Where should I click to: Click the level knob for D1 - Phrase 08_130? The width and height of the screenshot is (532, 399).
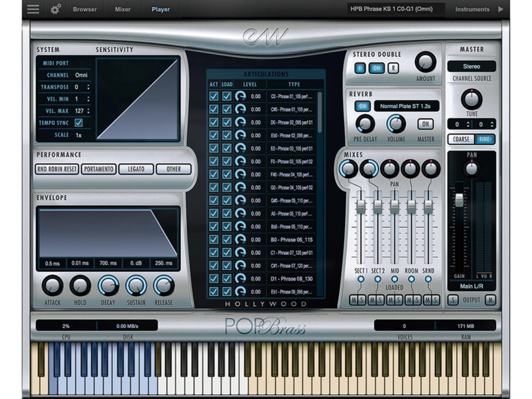pyautogui.click(x=240, y=279)
